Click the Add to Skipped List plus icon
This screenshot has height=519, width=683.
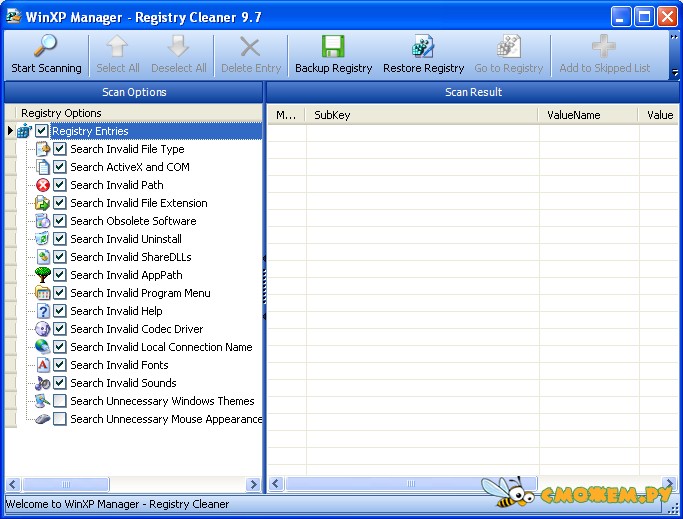[604, 46]
